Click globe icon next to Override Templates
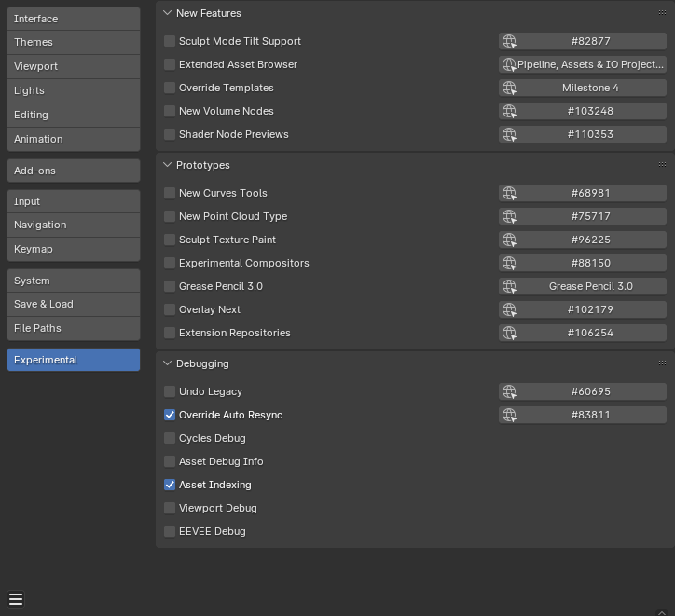The height and width of the screenshot is (616, 675). tap(509, 88)
